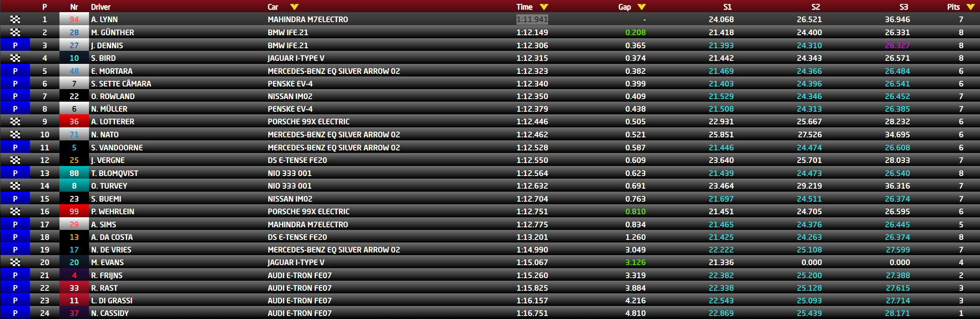Screen dimensions: 980x319
Task: Select car number 36 red badge
Action: click(x=74, y=122)
